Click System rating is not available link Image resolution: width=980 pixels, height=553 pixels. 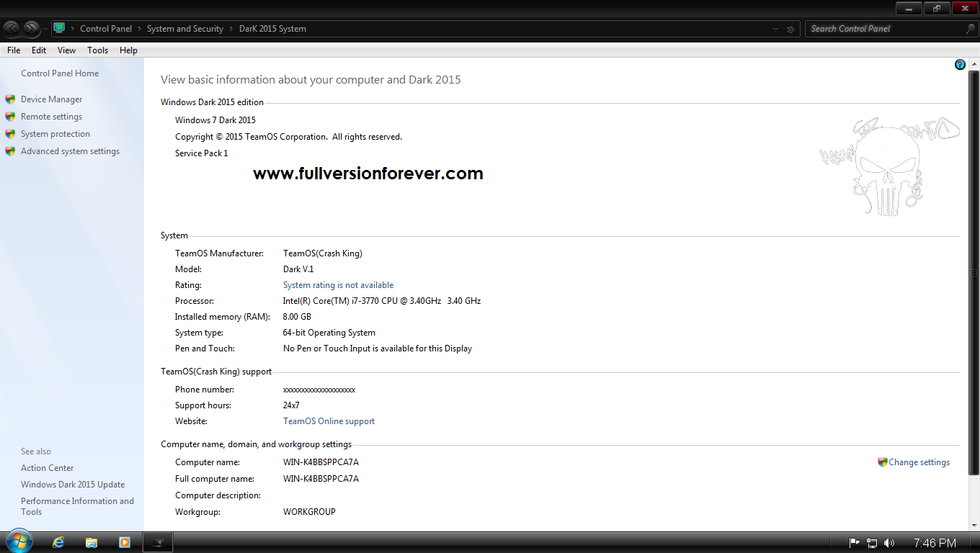338,285
